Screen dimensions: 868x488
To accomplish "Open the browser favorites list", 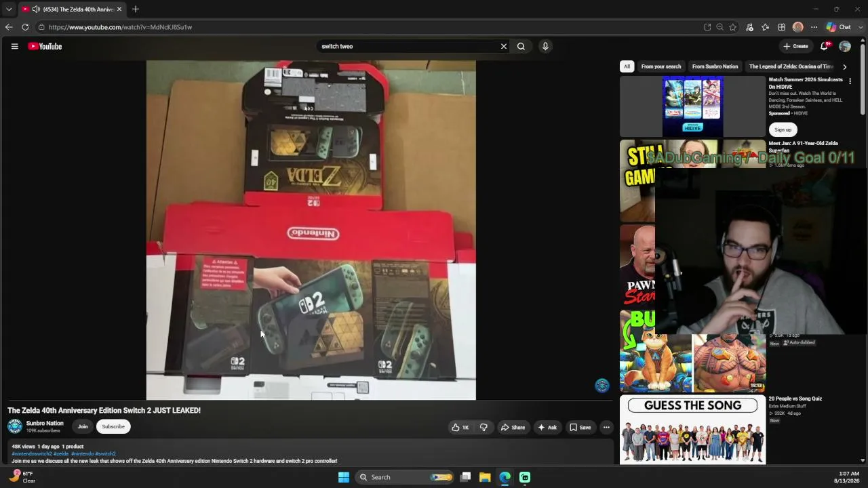I will [766, 27].
